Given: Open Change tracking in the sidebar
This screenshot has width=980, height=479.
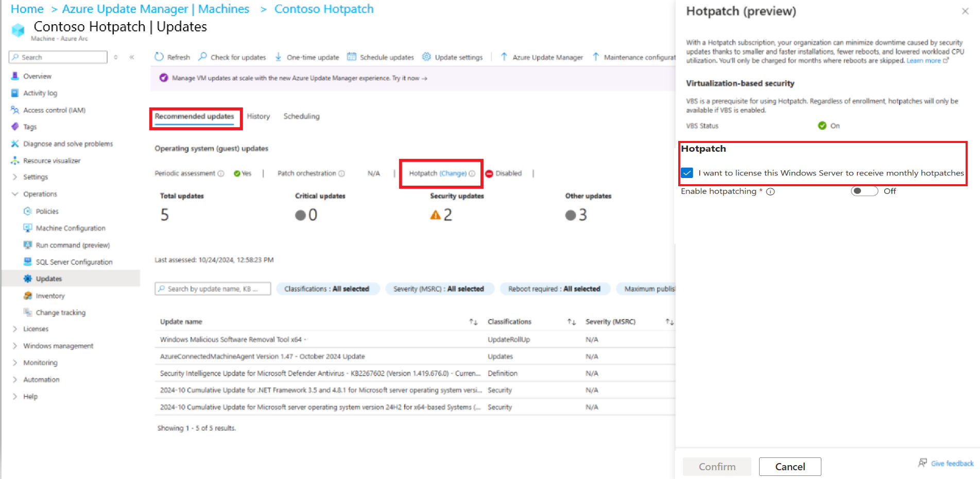Looking at the screenshot, I should coord(60,312).
